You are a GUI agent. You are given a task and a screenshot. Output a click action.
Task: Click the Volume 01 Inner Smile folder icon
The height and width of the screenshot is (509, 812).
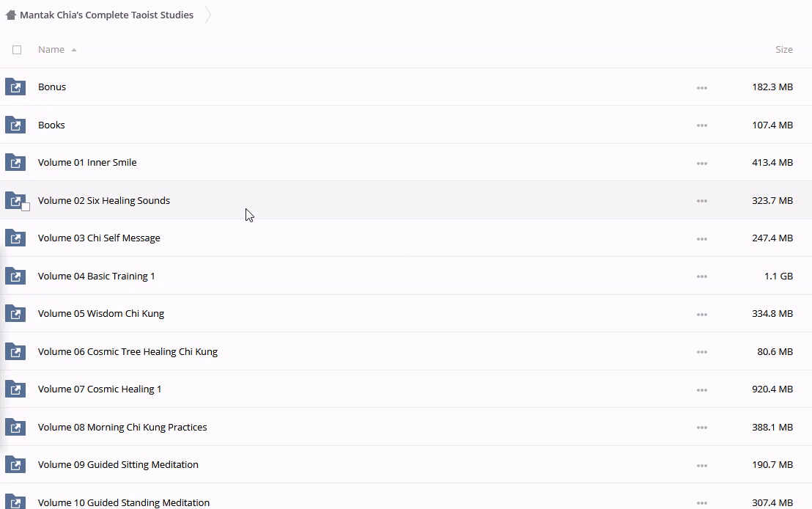(x=15, y=163)
